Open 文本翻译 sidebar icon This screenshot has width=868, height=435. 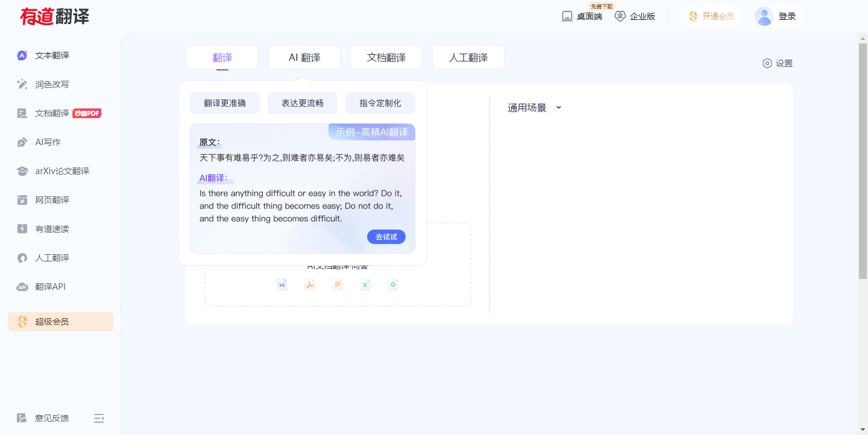22,55
